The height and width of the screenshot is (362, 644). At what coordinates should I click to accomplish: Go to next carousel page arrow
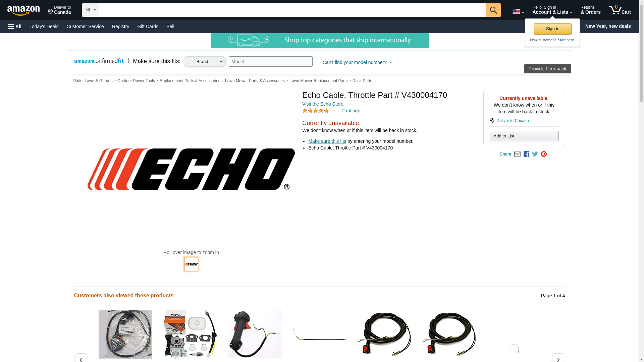point(558,359)
